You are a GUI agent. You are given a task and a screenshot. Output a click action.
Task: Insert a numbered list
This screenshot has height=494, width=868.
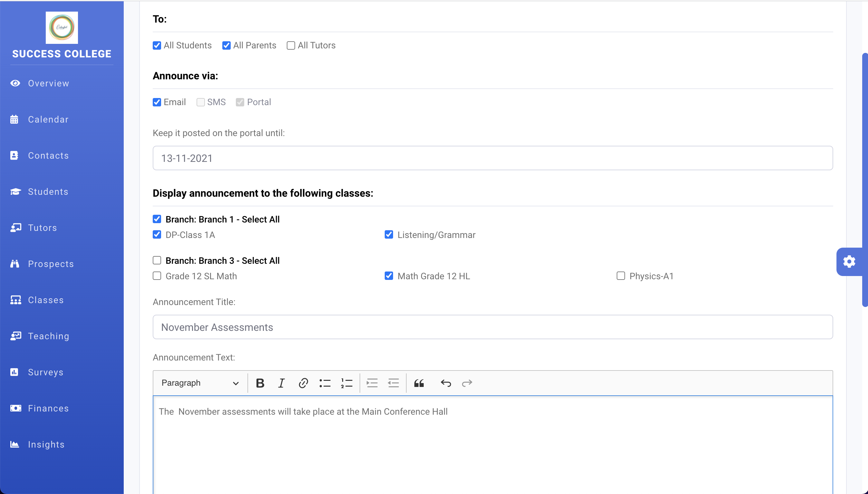(346, 383)
